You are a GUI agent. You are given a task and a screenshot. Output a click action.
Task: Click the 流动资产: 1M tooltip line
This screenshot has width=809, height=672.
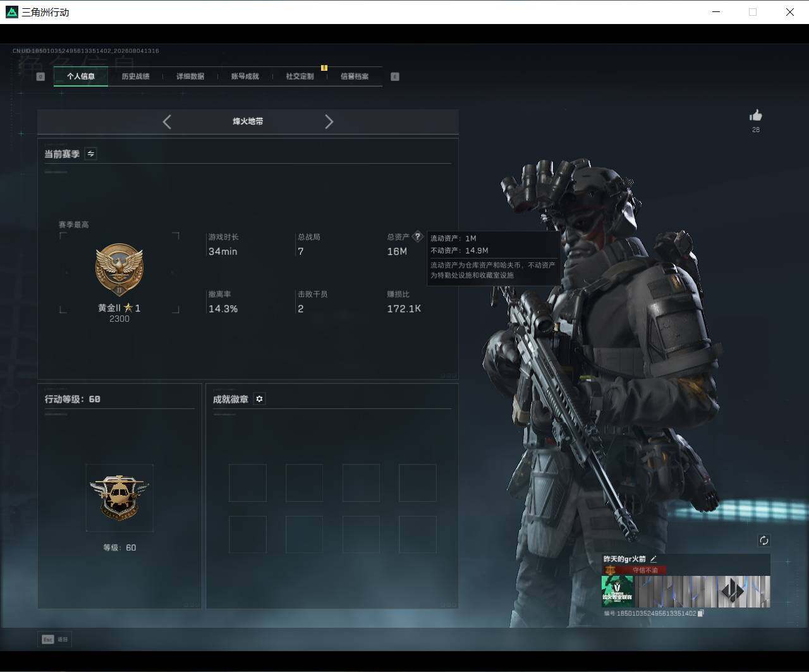pyautogui.click(x=453, y=238)
